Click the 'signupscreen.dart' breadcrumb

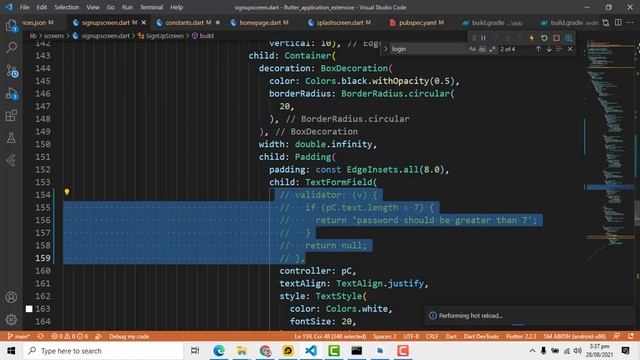(x=105, y=36)
